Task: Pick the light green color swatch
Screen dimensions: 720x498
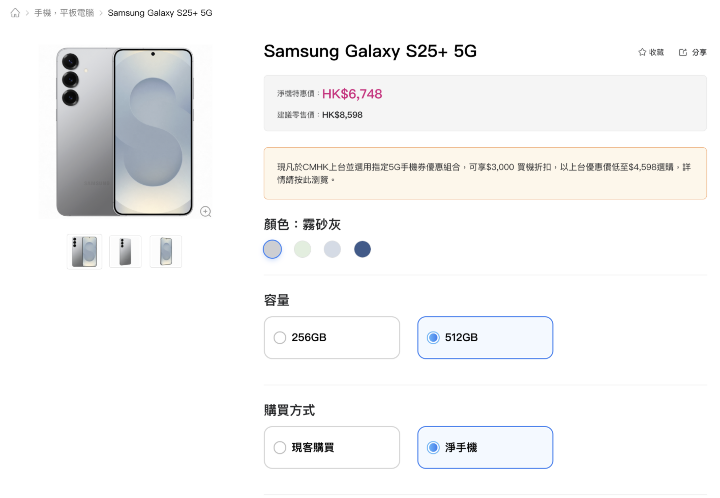Action: pos(302,249)
